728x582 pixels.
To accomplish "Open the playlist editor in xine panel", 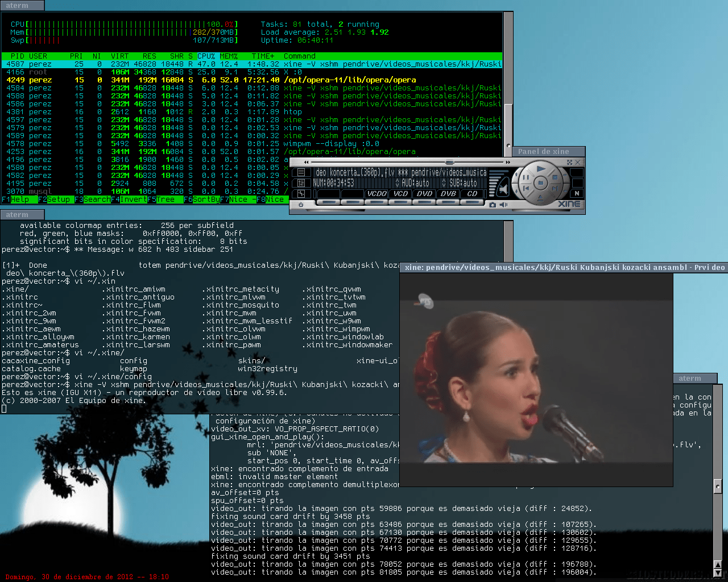I will pos(301,172).
